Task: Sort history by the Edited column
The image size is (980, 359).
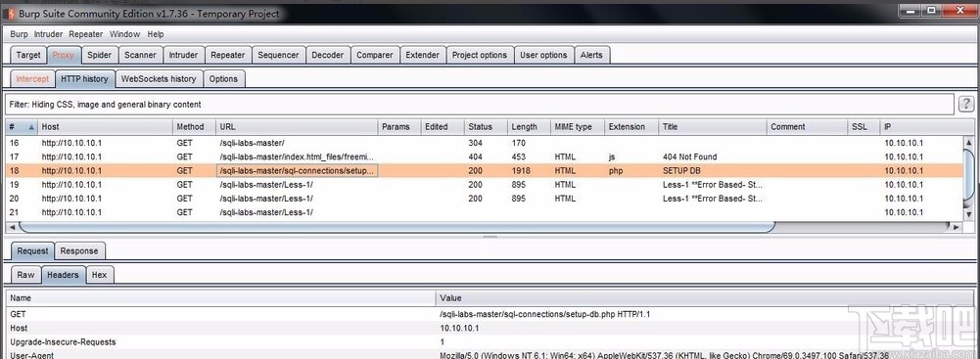Action: coord(443,127)
